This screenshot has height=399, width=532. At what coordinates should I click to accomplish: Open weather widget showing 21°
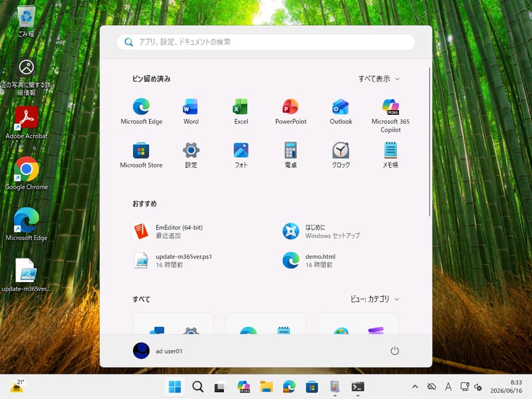coord(17,386)
